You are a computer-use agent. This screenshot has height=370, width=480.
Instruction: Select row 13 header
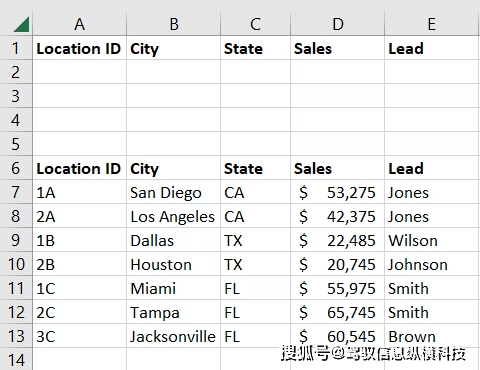[x=16, y=336]
